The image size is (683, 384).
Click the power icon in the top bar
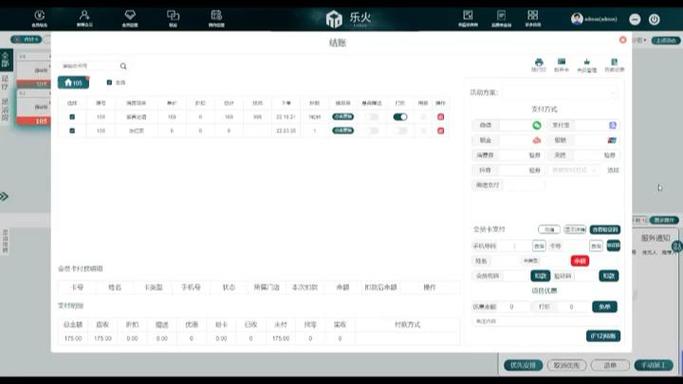(654, 19)
